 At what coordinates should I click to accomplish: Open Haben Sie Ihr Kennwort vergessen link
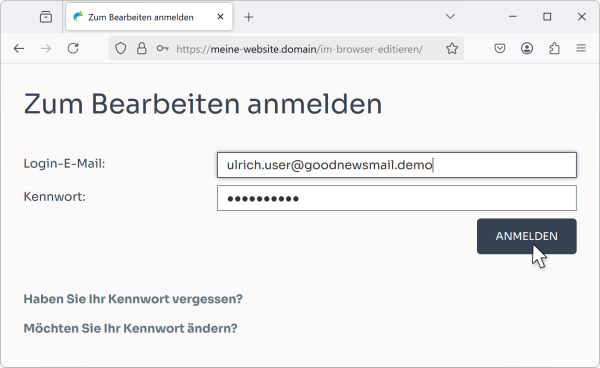[133, 299]
